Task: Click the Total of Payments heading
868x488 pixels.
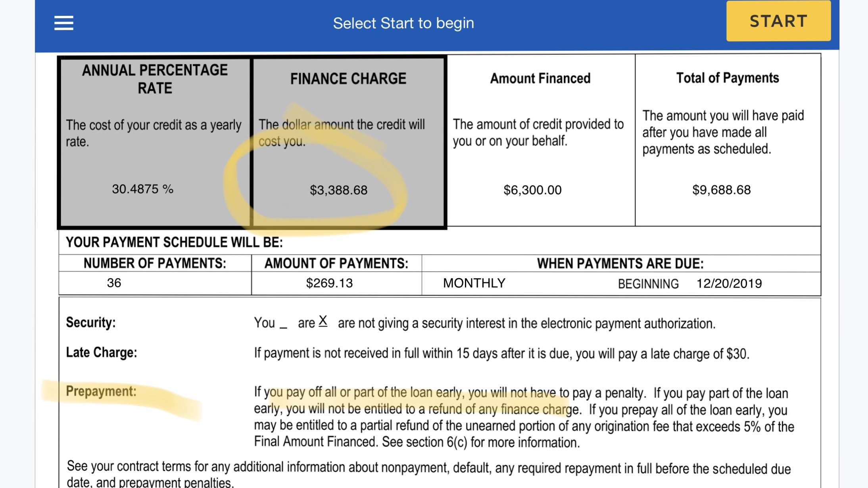Action: point(728,78)
